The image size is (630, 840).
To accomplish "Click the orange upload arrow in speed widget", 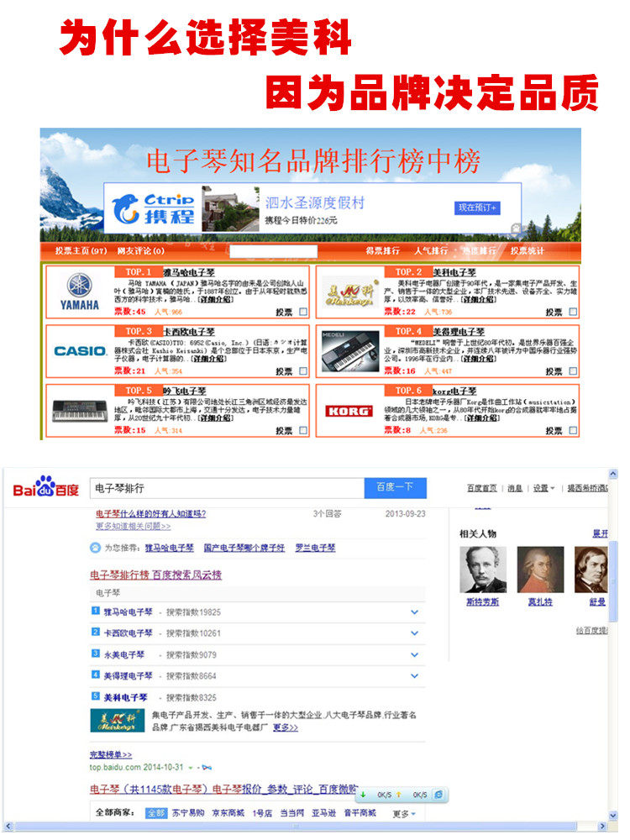I will [398, 795].
